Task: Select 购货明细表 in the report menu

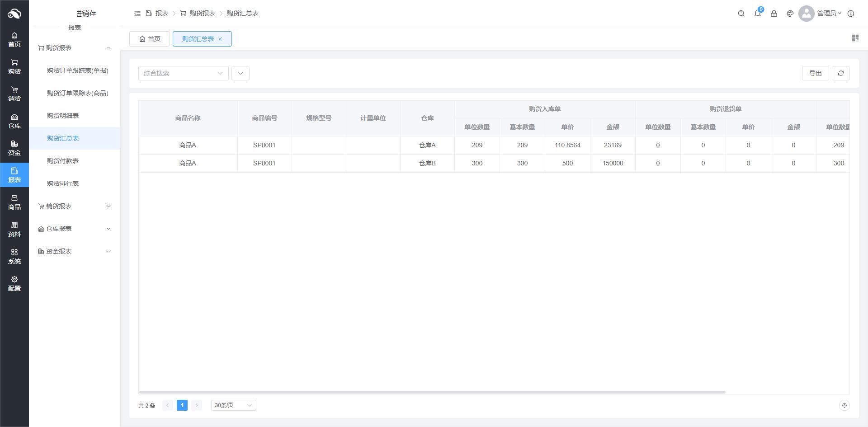Action: (63, 116)
